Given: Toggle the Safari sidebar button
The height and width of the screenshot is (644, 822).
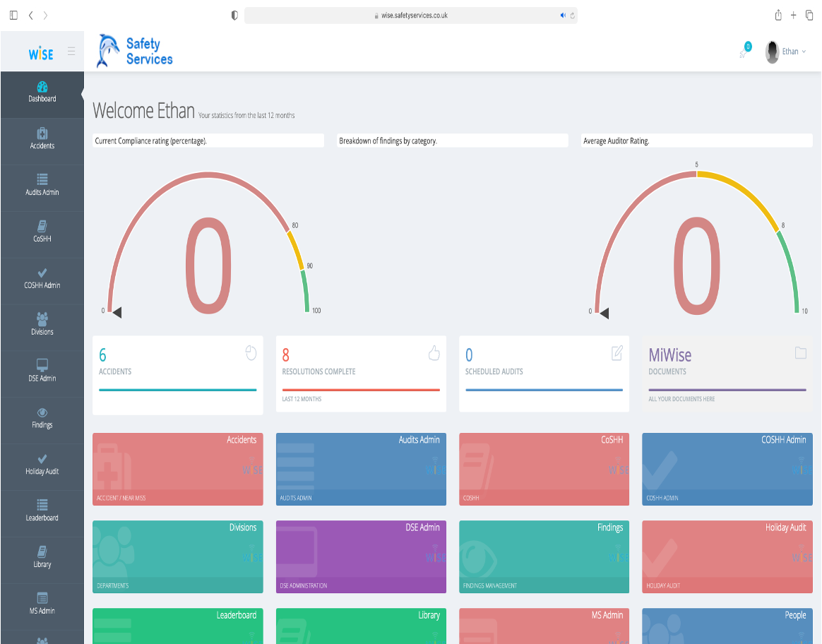Looking at the screenshot, I should 13,16.
